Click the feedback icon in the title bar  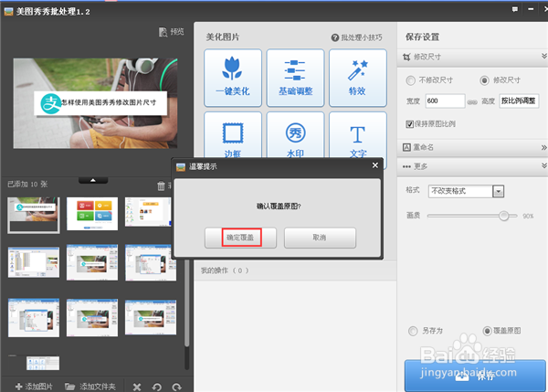click(x=515, y=9)
